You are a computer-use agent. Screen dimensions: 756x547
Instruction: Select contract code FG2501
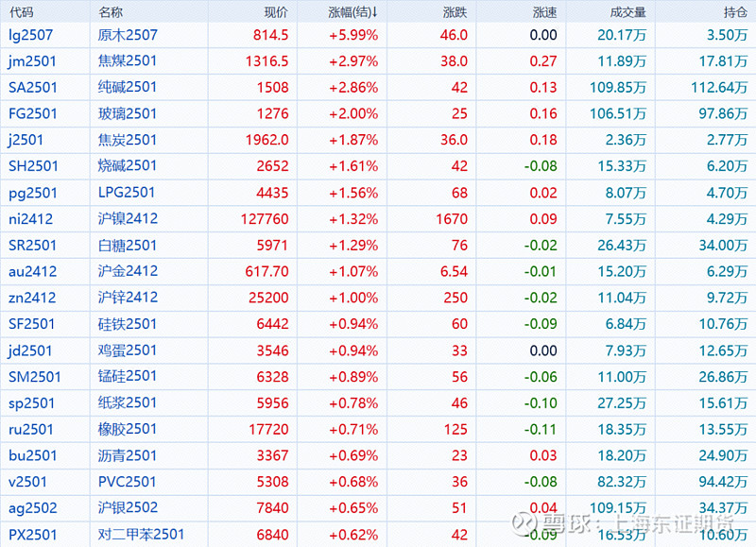coord(33,113)
